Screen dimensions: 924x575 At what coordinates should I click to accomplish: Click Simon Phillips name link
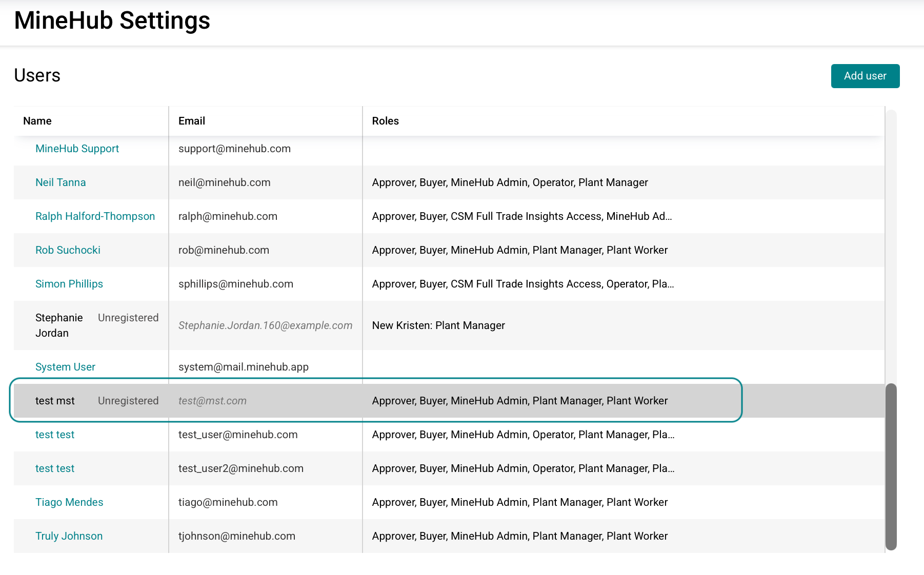(x=69, y=284)
